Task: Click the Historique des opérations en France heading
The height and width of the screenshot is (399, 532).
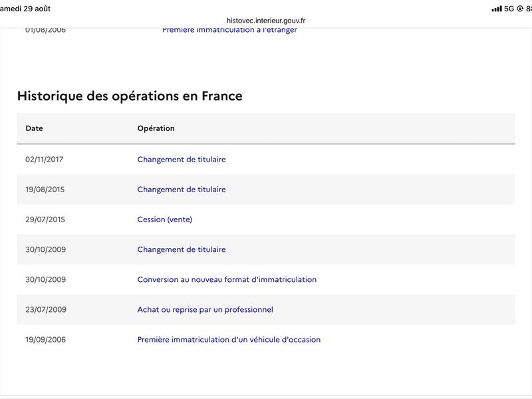Action: pyautogui.click(x=130, y=96)
